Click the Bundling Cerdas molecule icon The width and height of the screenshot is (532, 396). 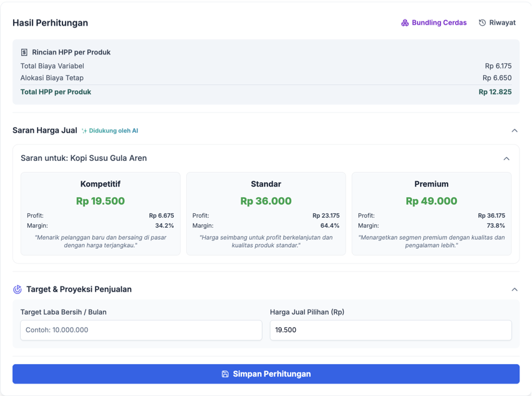click(404, 22)
